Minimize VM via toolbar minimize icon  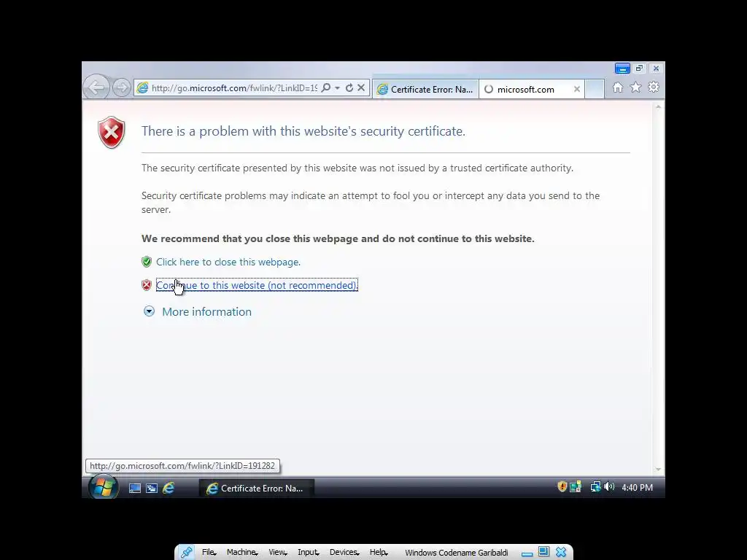point(527,553)
